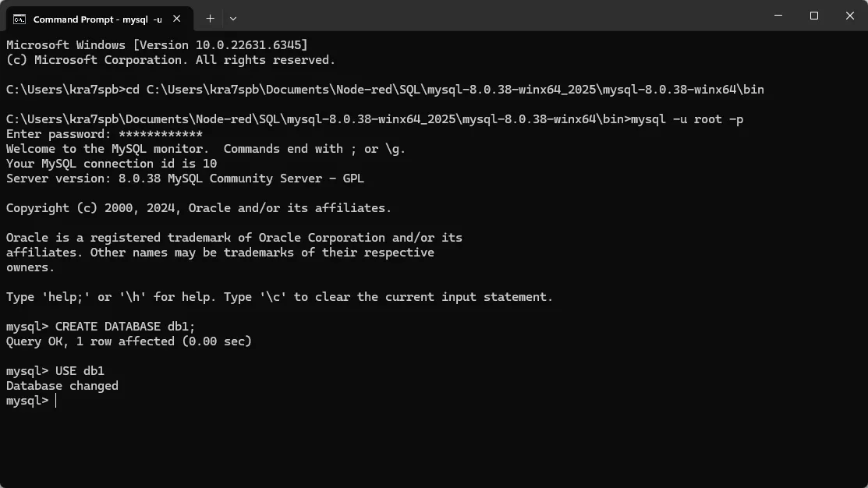
Task: Minimize the terminal window
Action: pos(778,16)
